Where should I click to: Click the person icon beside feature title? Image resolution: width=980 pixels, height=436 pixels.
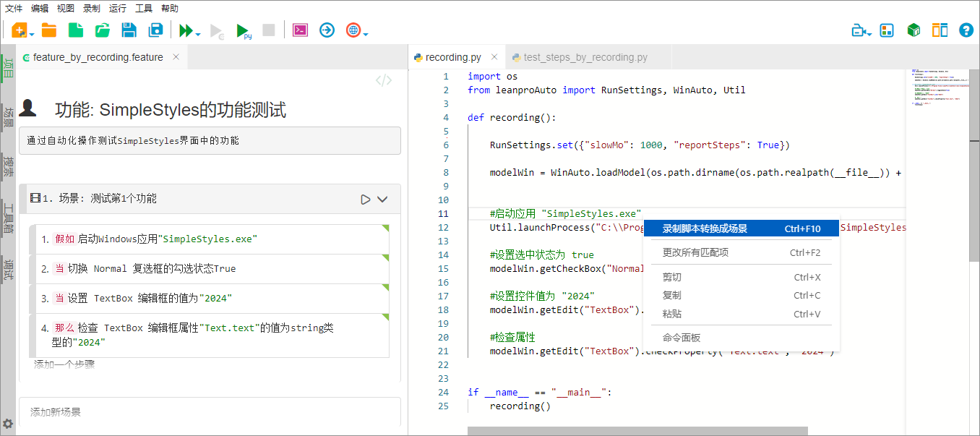pyautogui.click(x=28, y=108)
